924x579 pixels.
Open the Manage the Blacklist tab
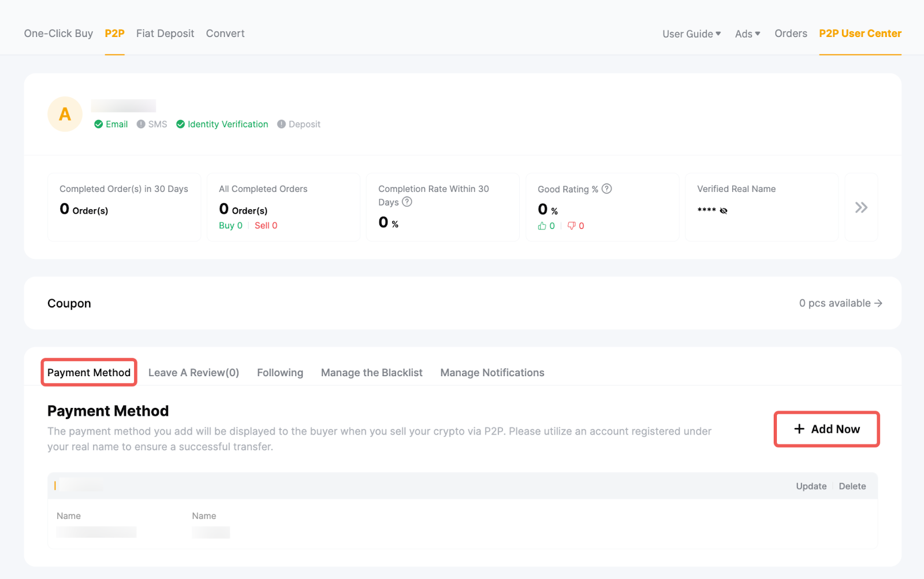[371, 373]
